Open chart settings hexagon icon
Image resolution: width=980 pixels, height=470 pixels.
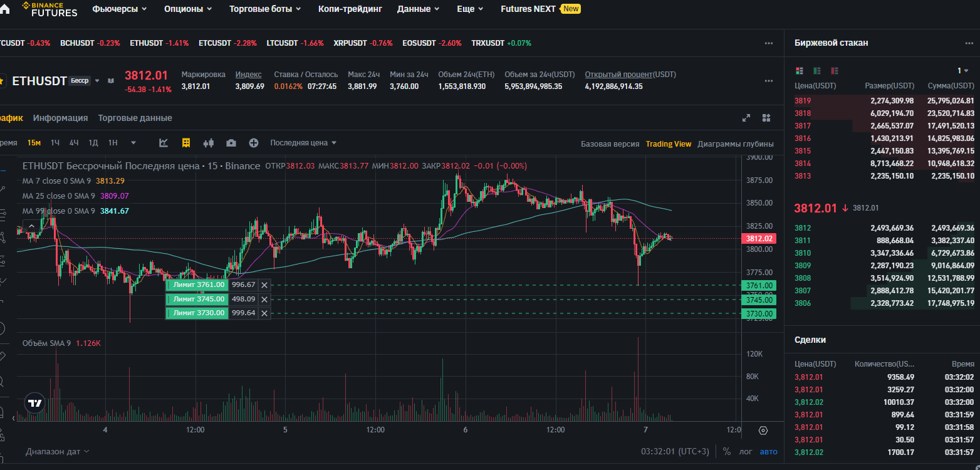pos(763,431)
